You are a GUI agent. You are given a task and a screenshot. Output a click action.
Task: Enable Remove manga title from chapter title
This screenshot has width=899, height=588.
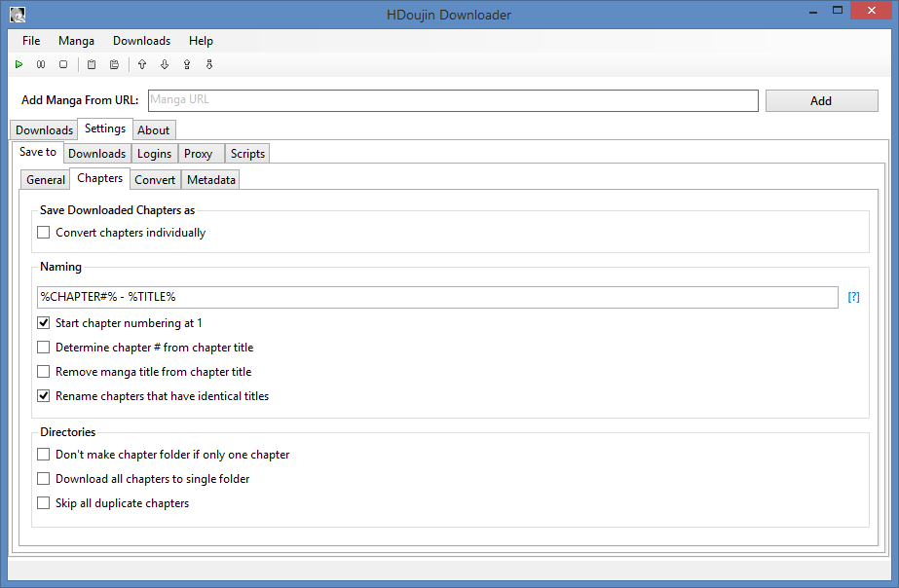coord(44,372)
